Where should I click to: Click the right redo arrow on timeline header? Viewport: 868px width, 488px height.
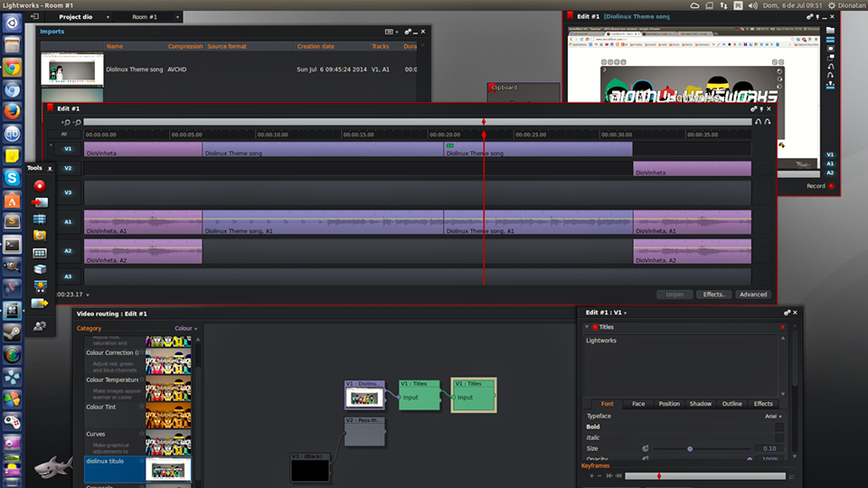tap(768, 122)
